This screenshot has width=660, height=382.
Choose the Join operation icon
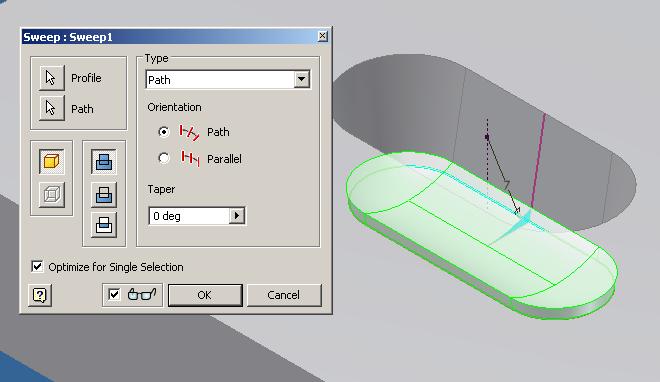[104, 162]
